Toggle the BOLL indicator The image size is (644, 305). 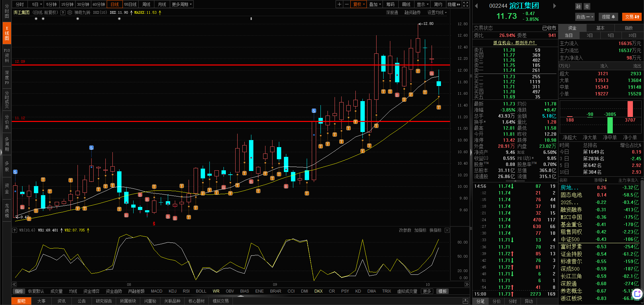point(201,291)
